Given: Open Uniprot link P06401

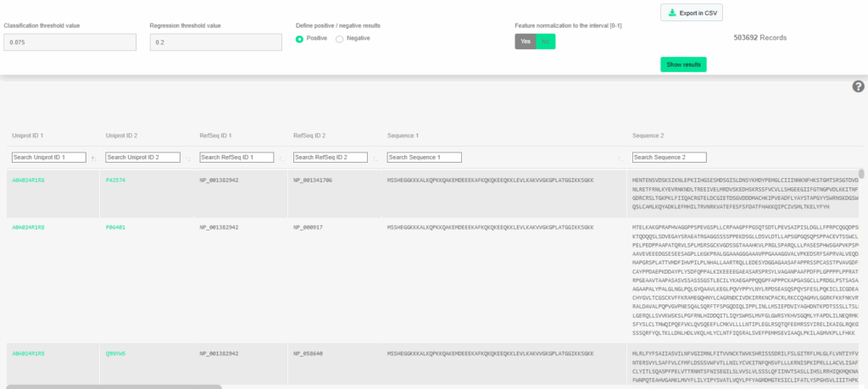Looking at the screenshot, I should [115, 227].
